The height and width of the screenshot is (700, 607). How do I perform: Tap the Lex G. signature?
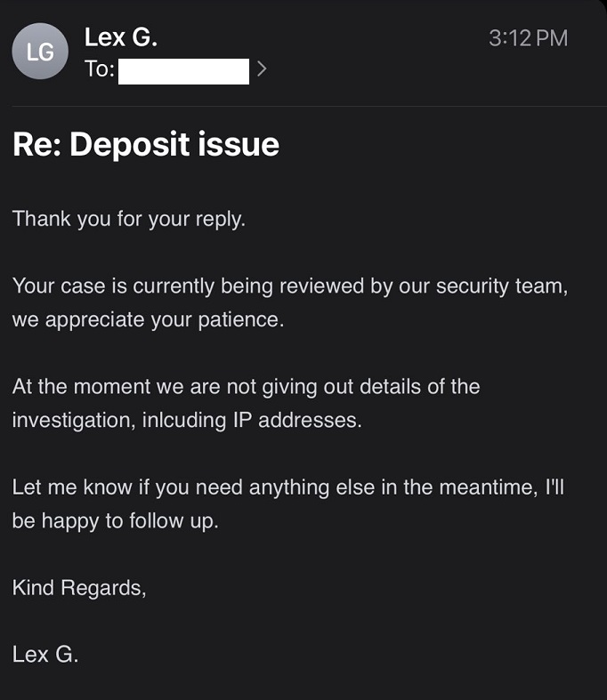[x=45, y=655]
